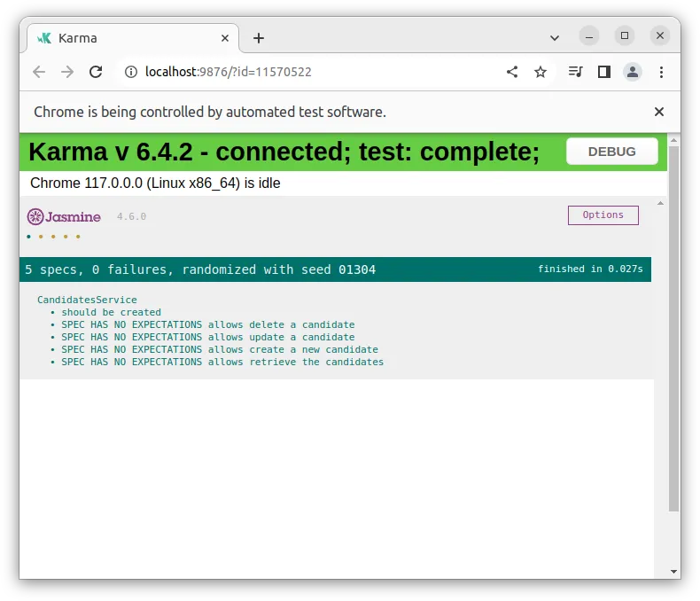Open Jasmine Options menu
The width and height of the screenshot is (700, 601).
tap(603, 215)
